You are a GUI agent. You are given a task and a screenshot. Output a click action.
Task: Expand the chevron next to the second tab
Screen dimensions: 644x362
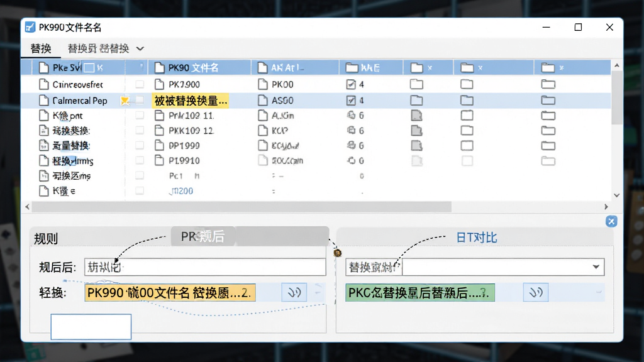click(x=140, y=48)
